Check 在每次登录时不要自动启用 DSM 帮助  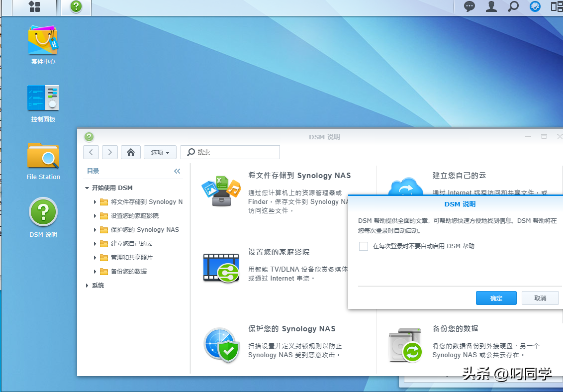(x=363, y=246)
